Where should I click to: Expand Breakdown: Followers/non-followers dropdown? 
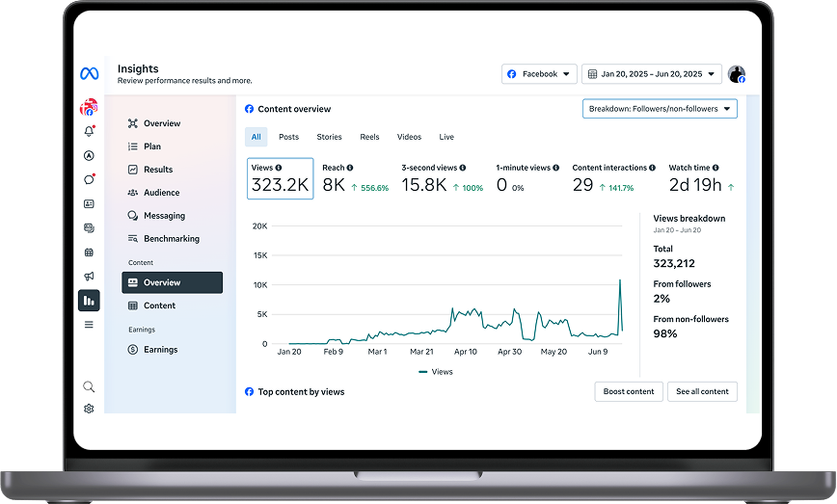tap(660, 109)
